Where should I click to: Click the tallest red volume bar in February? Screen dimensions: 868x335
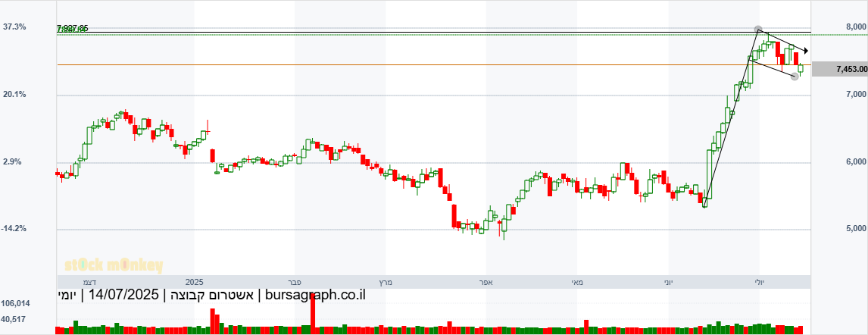(x=312, y=313)
